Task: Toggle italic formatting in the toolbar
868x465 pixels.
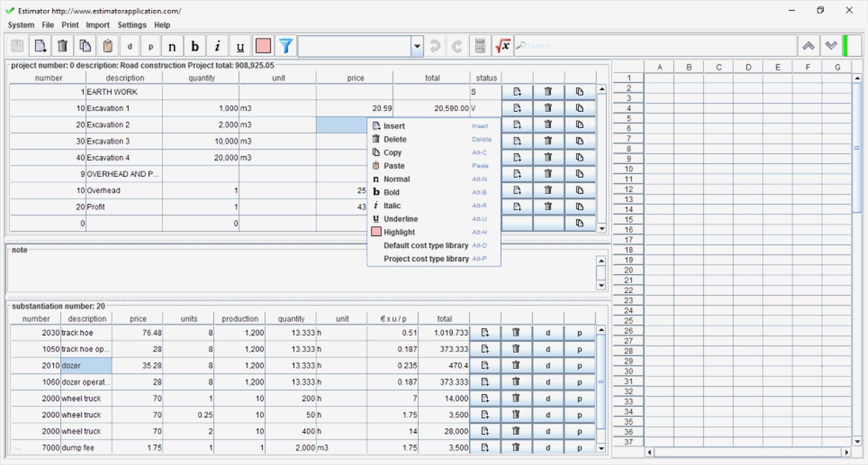Action: point(217,45)
